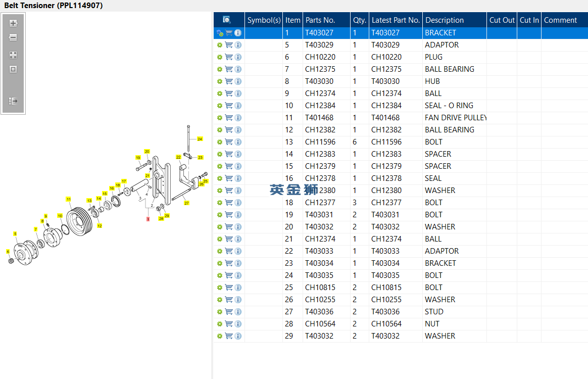The height and width of the screenshot is (379, 588).
Task: Open gear icon for CH10815 BOLT
Action: click(x=220, y=288)
